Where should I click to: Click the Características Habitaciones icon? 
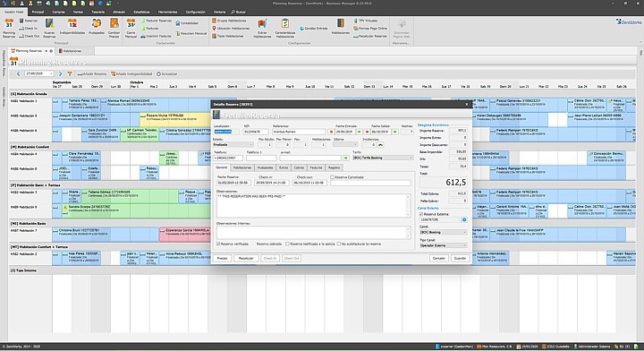pyautogui.click(x=285, y=28)
